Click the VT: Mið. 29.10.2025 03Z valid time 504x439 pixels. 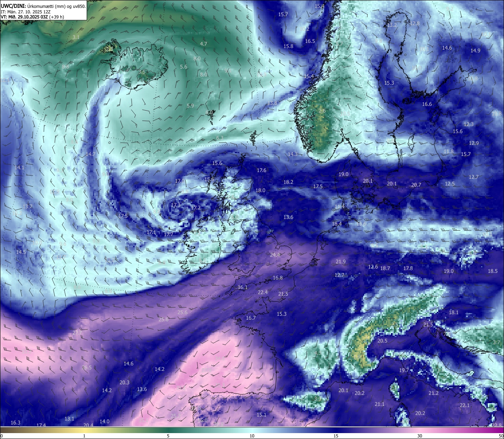click(x=32, y=17)
